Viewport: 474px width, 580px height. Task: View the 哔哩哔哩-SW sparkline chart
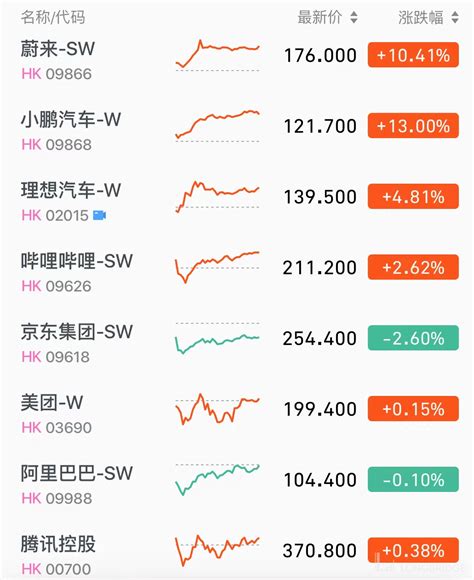point(218,267)
